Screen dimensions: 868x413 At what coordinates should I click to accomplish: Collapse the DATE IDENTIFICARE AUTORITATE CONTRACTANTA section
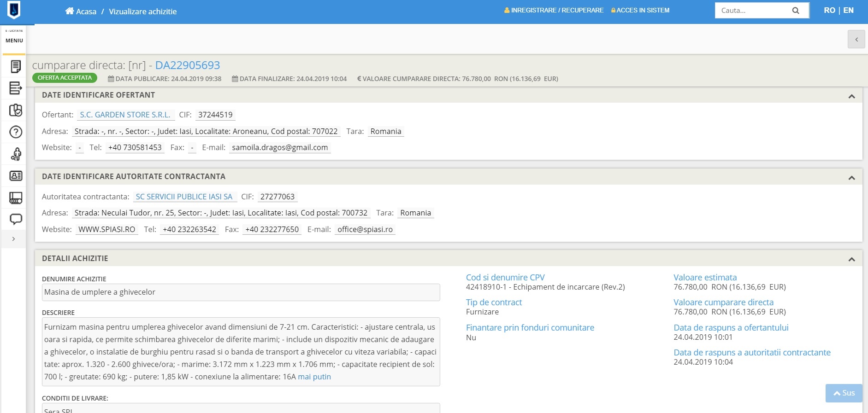click(x=851, y=178)
